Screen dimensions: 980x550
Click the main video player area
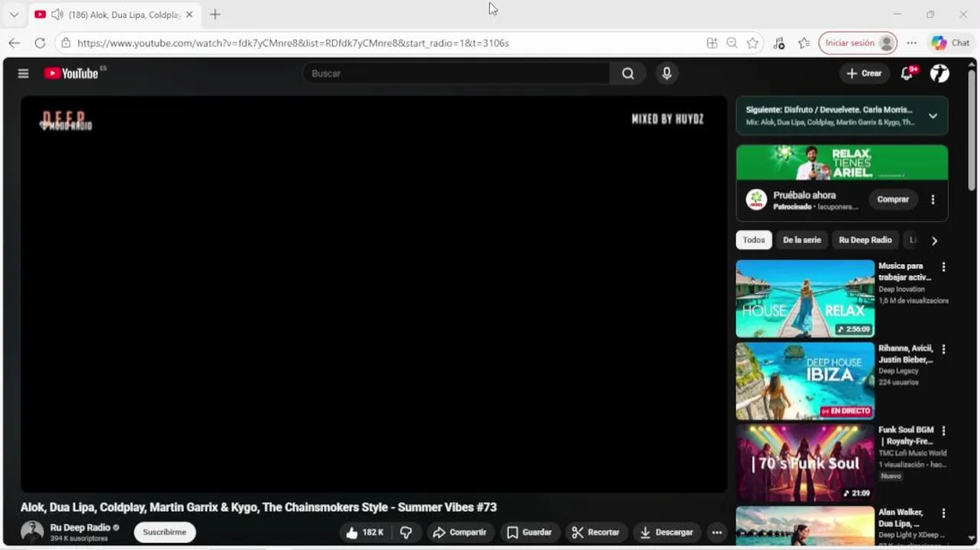pos(373,294)
